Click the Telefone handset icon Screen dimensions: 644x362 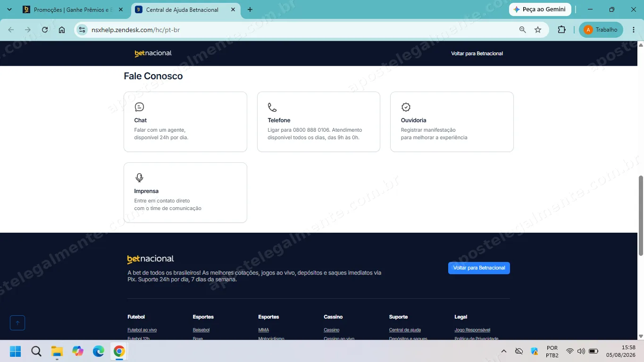point(272,107)
